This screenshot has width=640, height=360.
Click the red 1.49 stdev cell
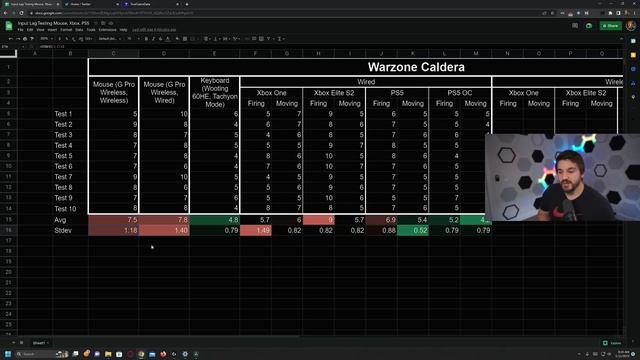pos(256,231)
